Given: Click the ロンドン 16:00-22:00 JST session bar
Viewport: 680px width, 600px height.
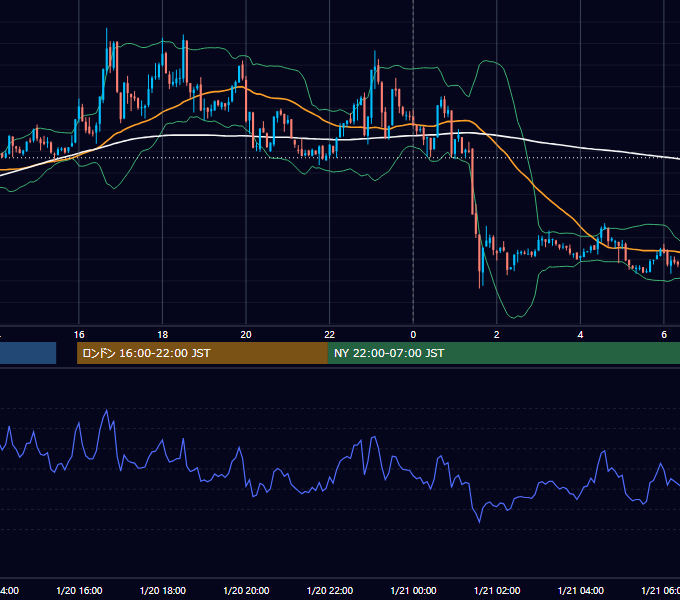Looking at the screenshot, I should click(x=202, y=353).
